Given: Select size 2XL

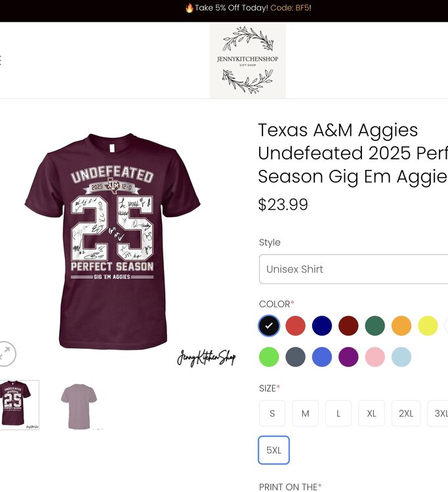Looking at the screenshot, I should [406, 413].
